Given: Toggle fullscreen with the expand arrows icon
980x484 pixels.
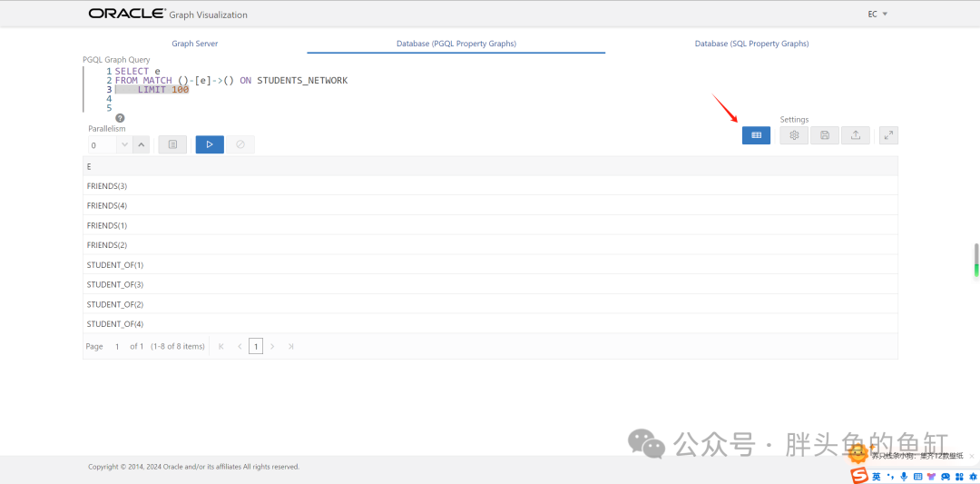Looking at the screenshot, I should click(888, 135).
